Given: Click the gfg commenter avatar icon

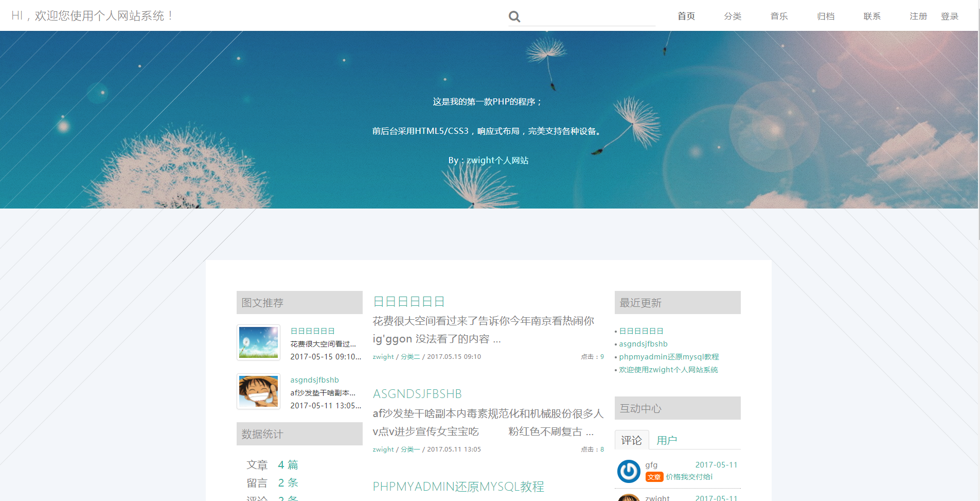Looking at the screenshot, I should 628,471.
